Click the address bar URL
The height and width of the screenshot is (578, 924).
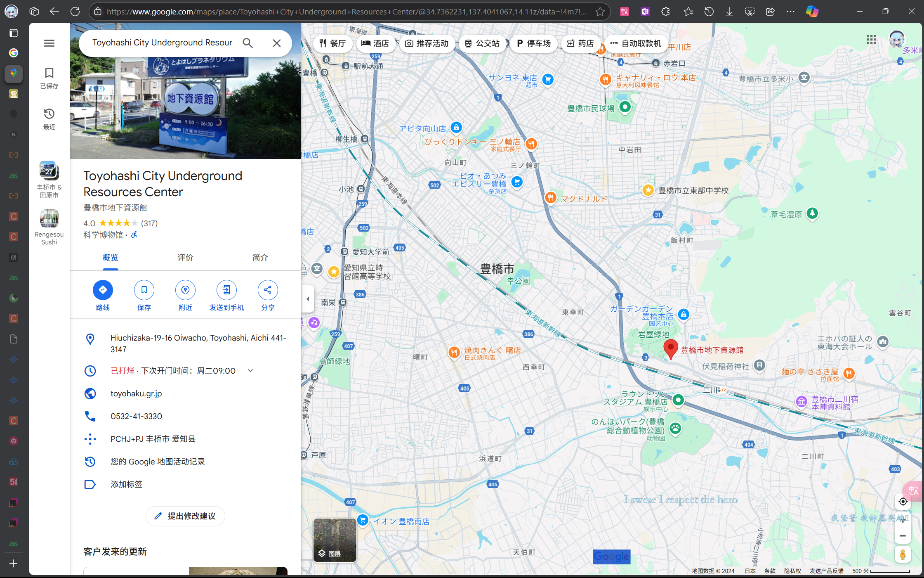[346, 12]
